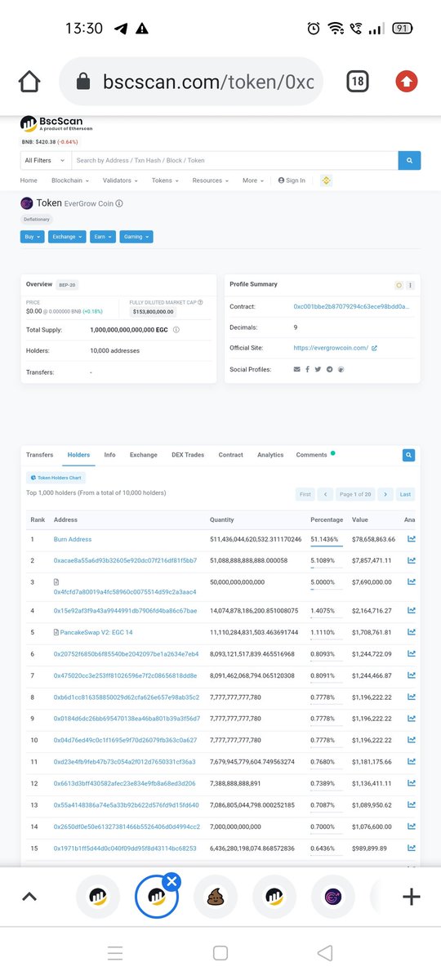The height and width of the screenshot is (980, 441).
Task: Open address 0x15e92af3f9a43a9944991db7906fd4ba86c67bae
Action: pos(125,611)
